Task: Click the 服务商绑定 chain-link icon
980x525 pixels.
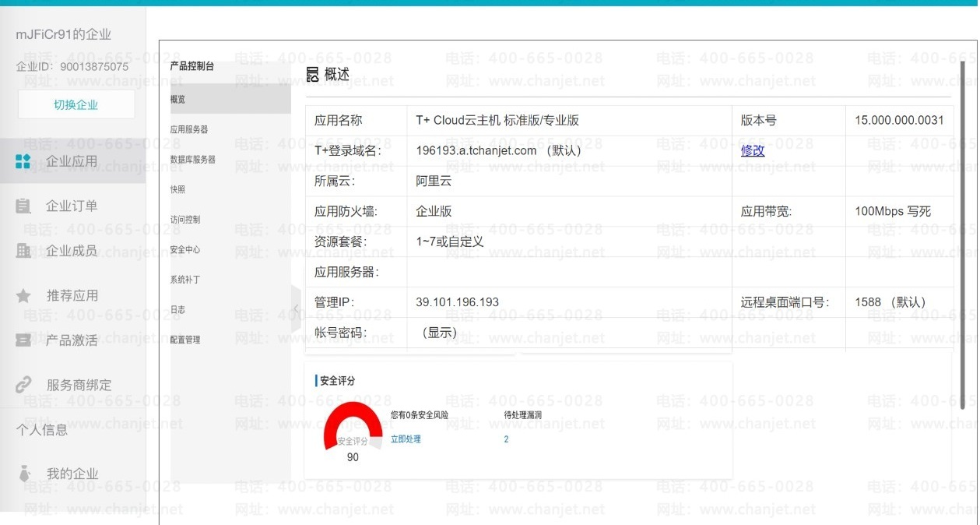Action: 23,385
